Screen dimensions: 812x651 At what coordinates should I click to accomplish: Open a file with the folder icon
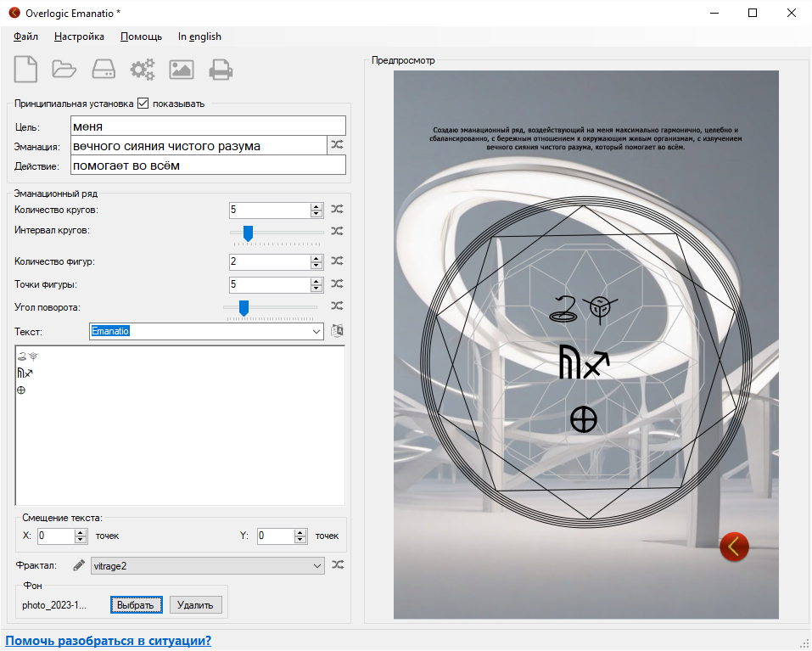click(64, 69)
